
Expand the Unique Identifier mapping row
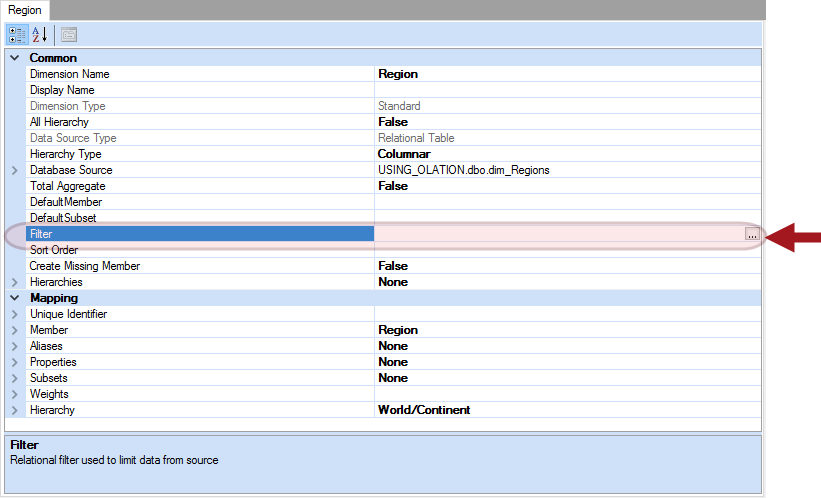14,314
